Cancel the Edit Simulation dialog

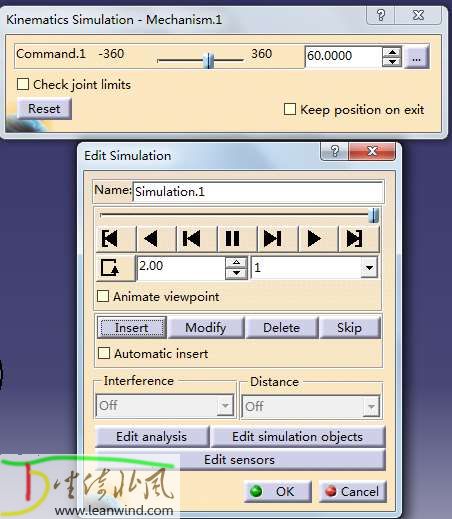click(353, 491)
